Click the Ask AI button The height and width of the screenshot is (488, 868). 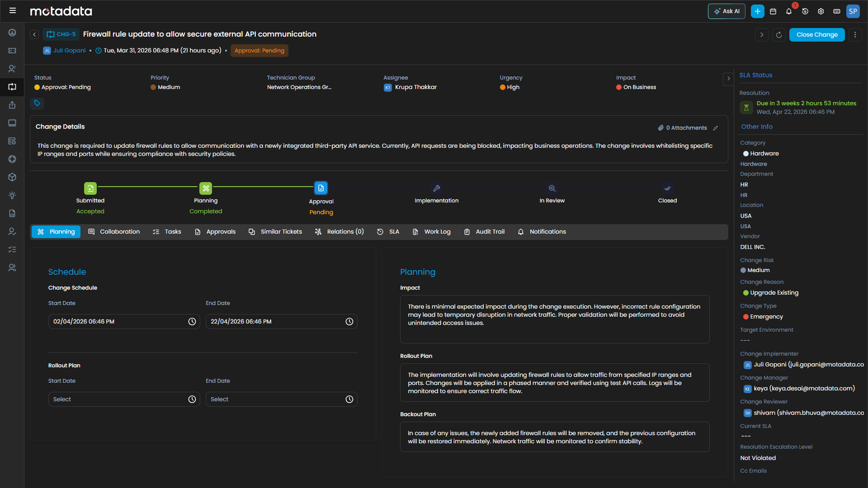(726, 11)
